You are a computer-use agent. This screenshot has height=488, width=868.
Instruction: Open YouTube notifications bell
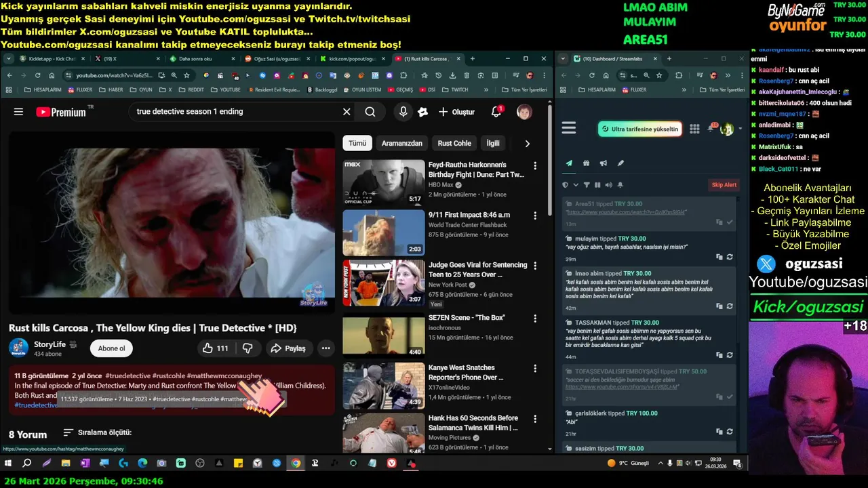tap(496, 112)
